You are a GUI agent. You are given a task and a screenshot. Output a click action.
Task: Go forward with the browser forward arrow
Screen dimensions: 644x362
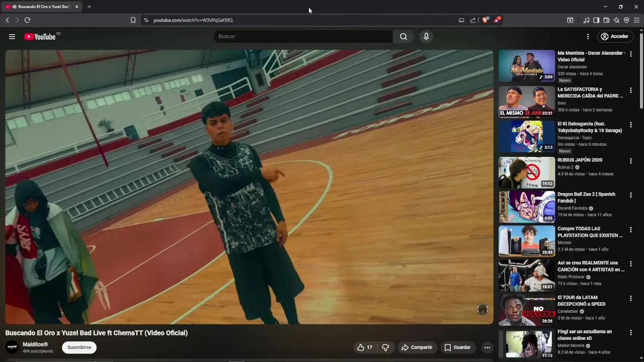coord(17,20)
